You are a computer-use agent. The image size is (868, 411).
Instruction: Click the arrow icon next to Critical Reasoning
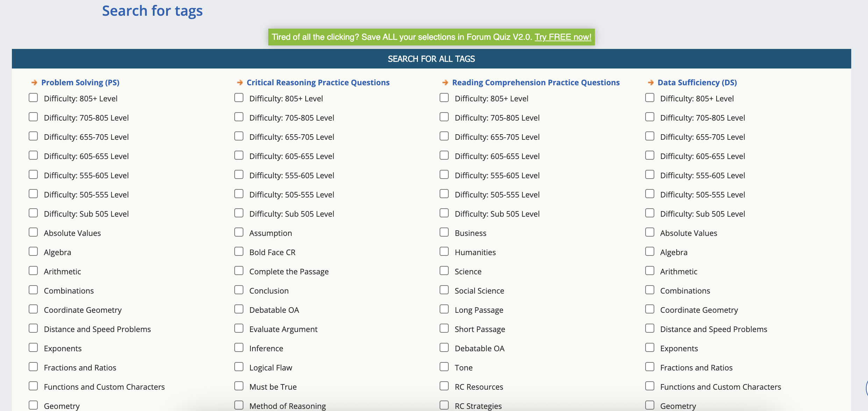click(240, 82)
